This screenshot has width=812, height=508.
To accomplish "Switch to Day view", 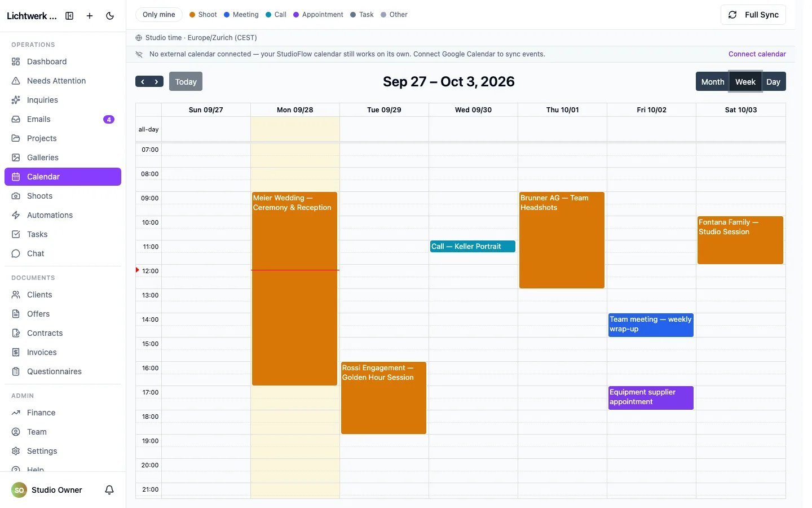I will pos(774,82).
